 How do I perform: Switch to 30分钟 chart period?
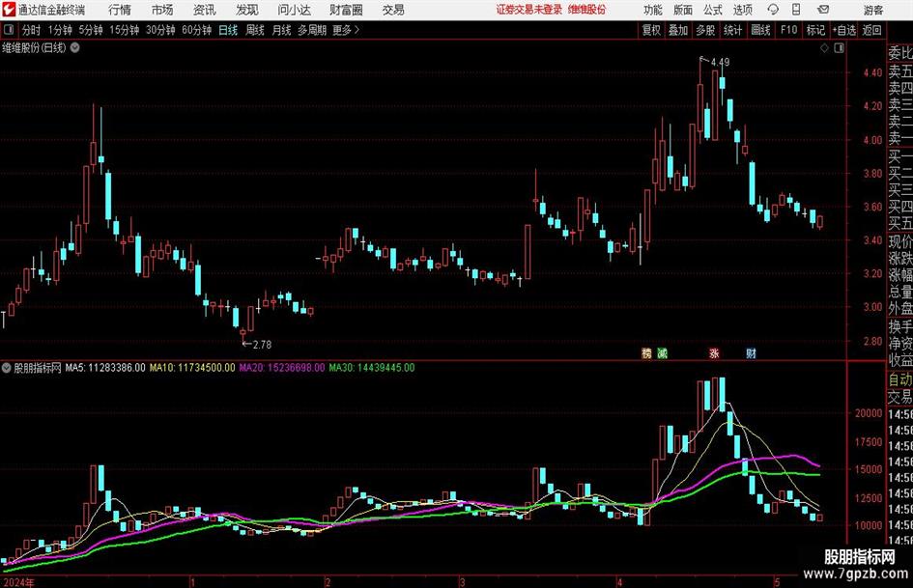(x=160, y=30)
